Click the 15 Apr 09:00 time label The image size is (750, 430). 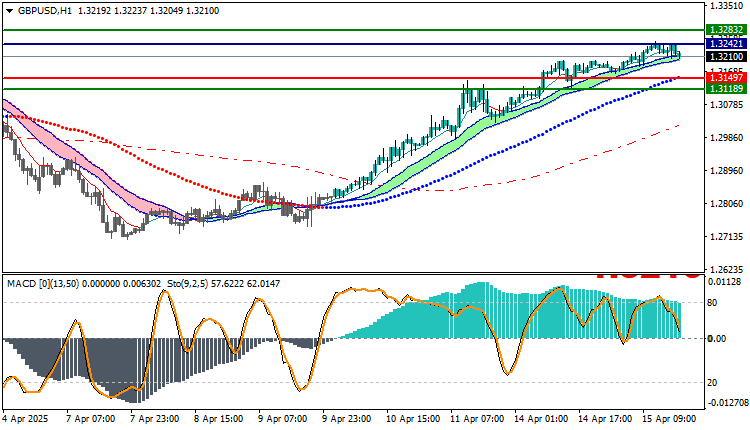669,419
